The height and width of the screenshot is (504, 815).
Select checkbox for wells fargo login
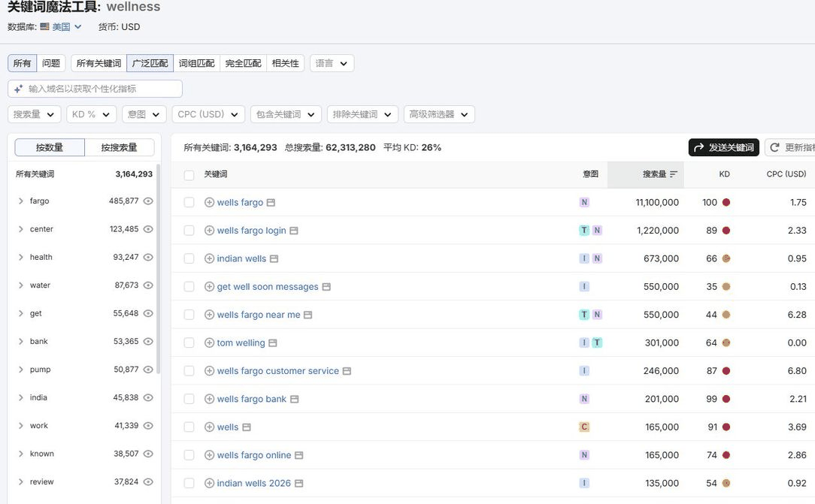[x=189, y=231]
